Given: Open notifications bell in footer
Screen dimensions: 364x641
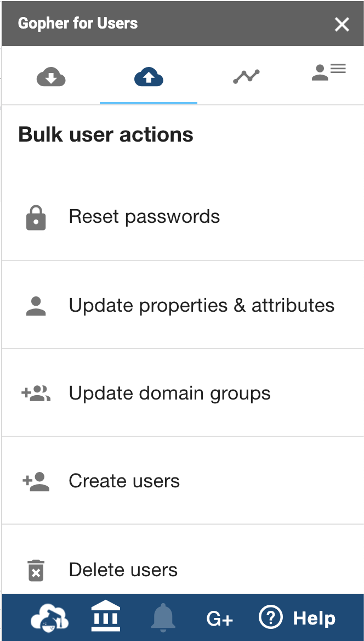Looking at the screenshot, I should (x=163, y=618).
